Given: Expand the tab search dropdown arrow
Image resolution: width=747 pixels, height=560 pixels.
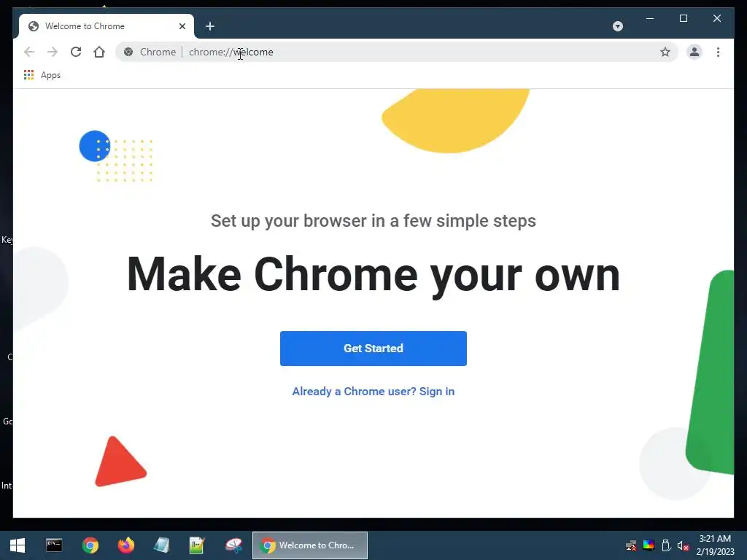Looking at the screenshot, I should 617,26.
